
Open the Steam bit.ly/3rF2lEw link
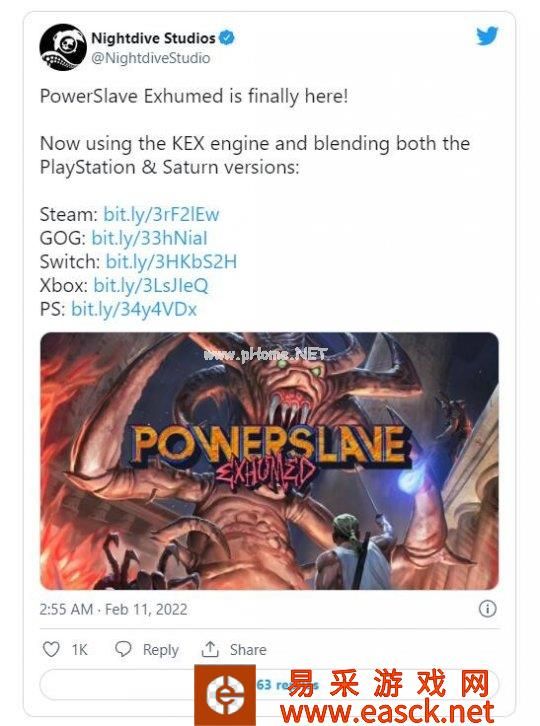pos(161,214)
